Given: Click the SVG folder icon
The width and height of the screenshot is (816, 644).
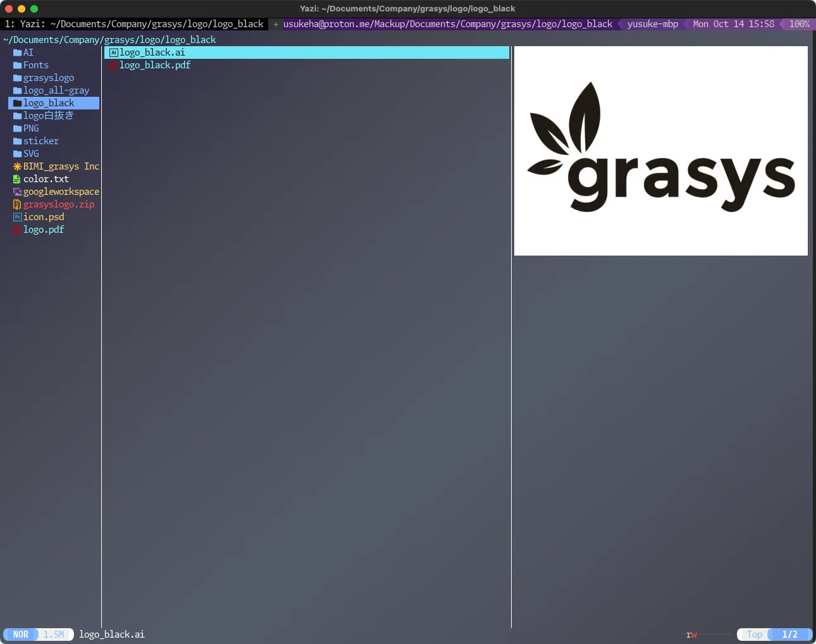Looking at the screenshot, I should [x=17, y=154].
